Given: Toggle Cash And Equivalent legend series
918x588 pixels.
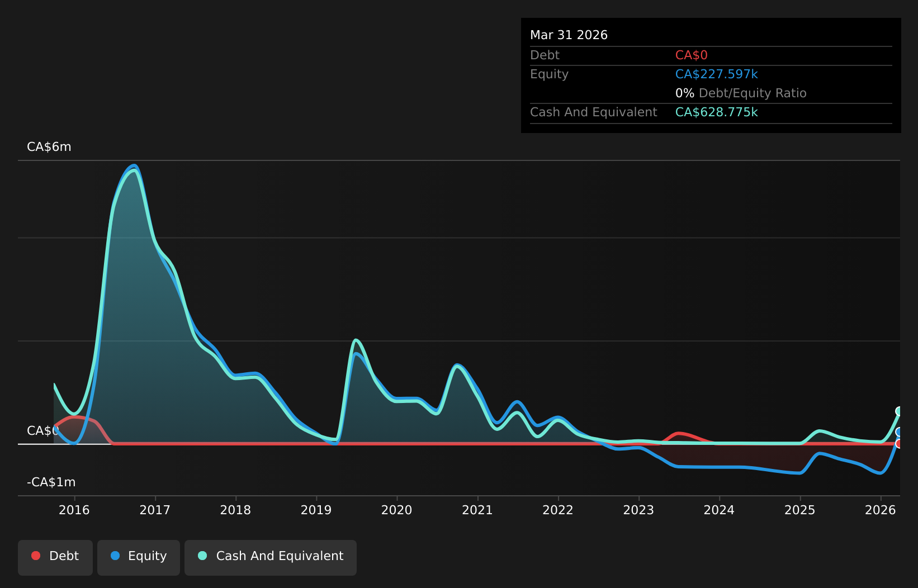Looking at the screenshot, I should click(x=271, y=557).
